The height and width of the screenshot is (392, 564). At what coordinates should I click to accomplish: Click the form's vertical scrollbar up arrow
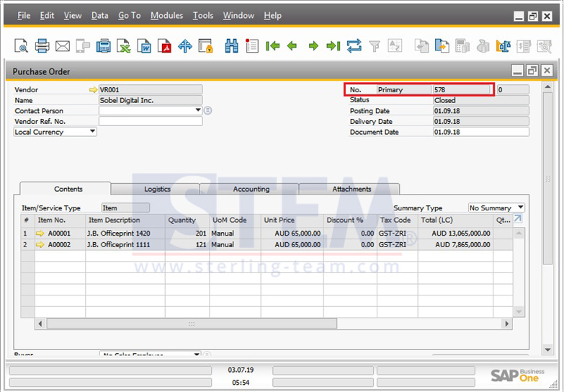pos(547,86)
